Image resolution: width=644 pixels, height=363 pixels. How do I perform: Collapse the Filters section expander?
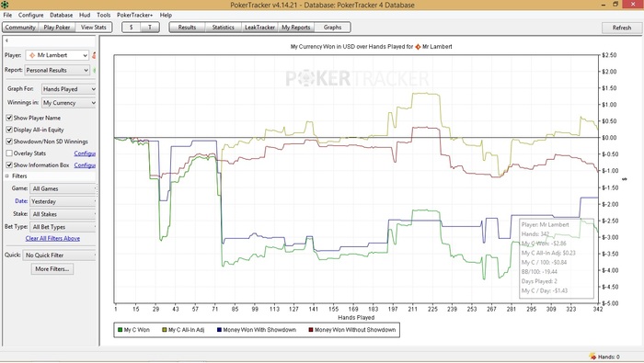(x=6, y=176)
